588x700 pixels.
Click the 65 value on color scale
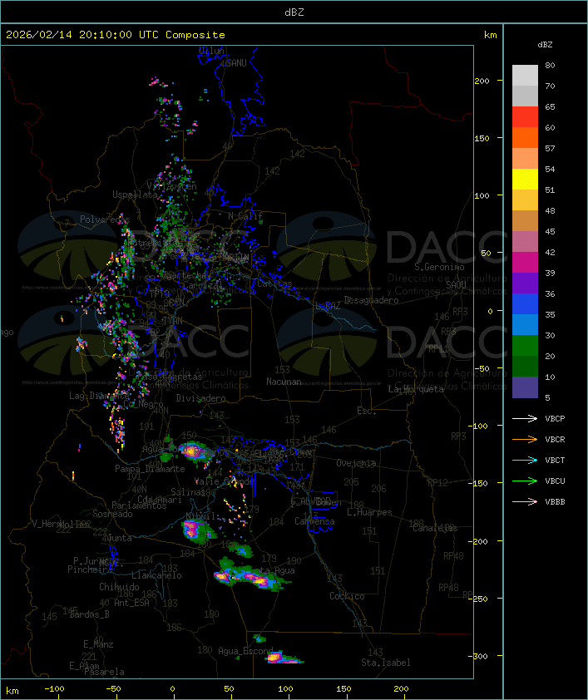click(x=550, y=106)
